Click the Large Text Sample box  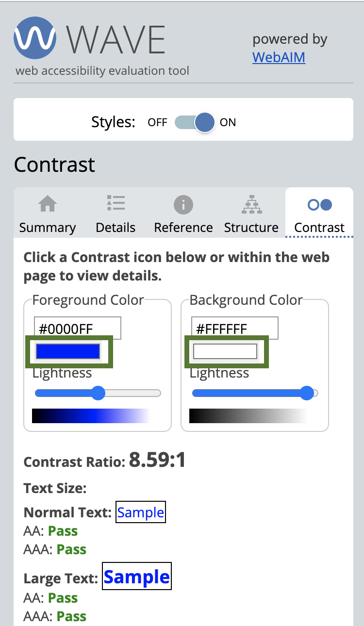137,576
